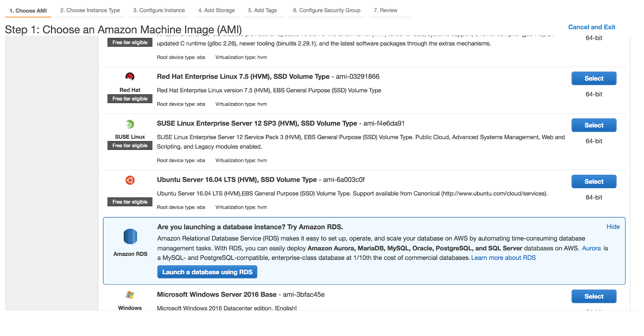The height and width of the screenshot is (336, 644).
Task: Click Microsoft Windows Server 2016 Base title
Action: (217, 295)
